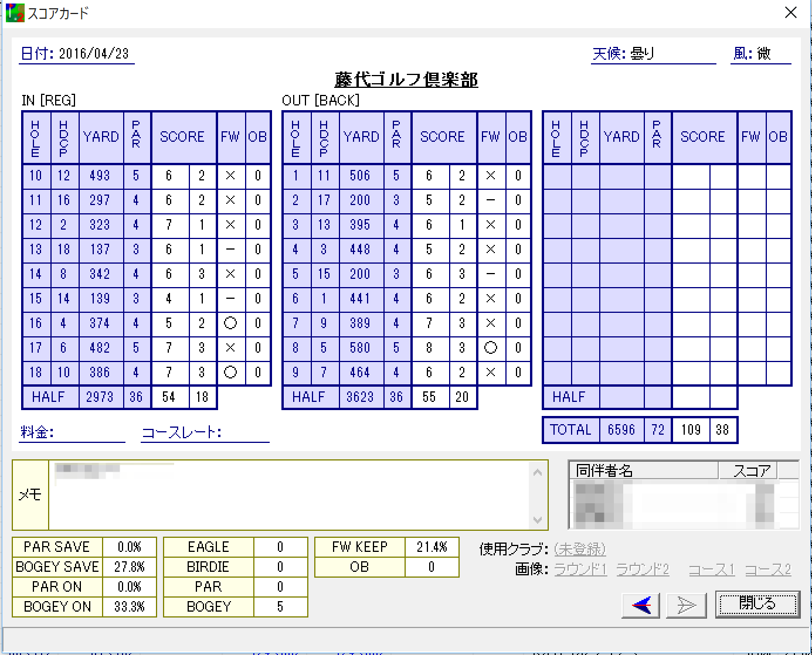Image resolution: width=812 pixels, height=655 pixels.
Task: Click IN half total yardage 2973
Action: pyautogui.click(x=100, y=397)
